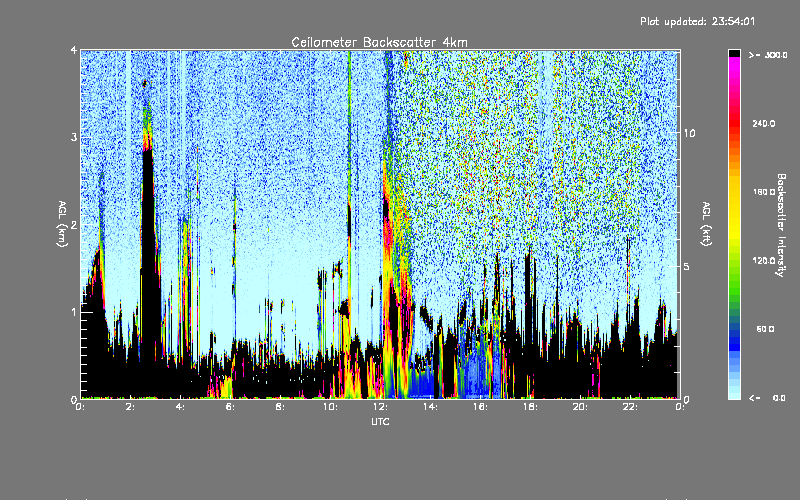Click the 1 tick on the km axis
This screenshot has height=500, width=800.
[x=74, y=312]
